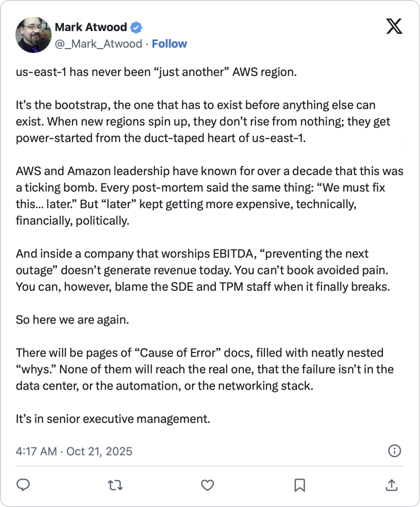Click the share upload icon

pyautogui.click(x=391, y=485)
